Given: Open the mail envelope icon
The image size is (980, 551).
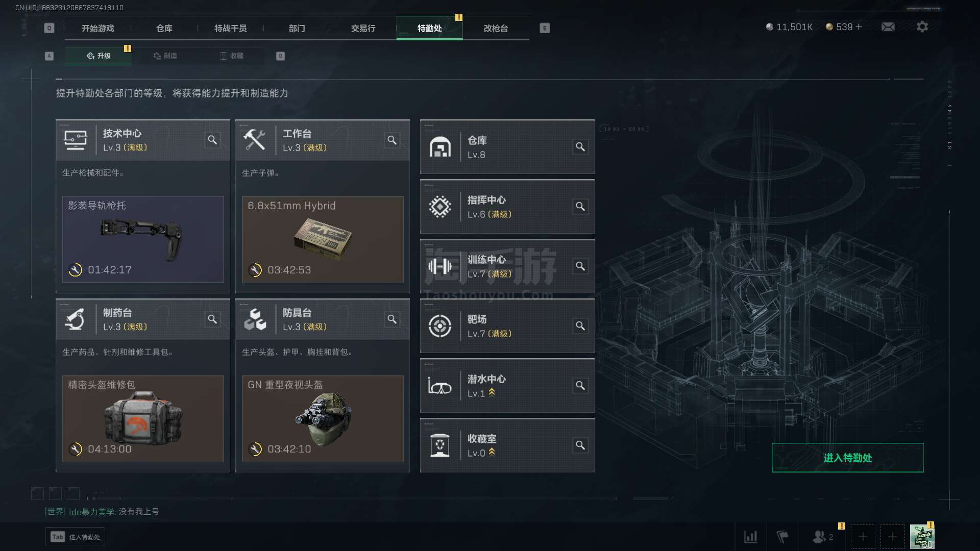Looking at the screenshot, I should coord(888,27).
